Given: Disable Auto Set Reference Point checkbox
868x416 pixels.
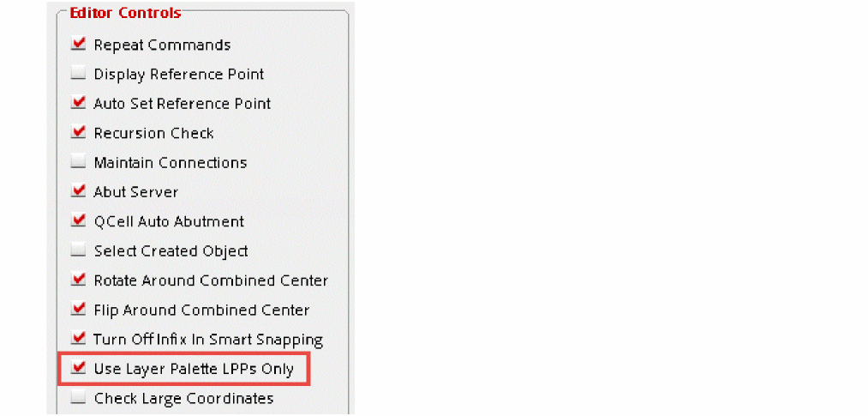Looking at the screenshot, I should 79,104.
